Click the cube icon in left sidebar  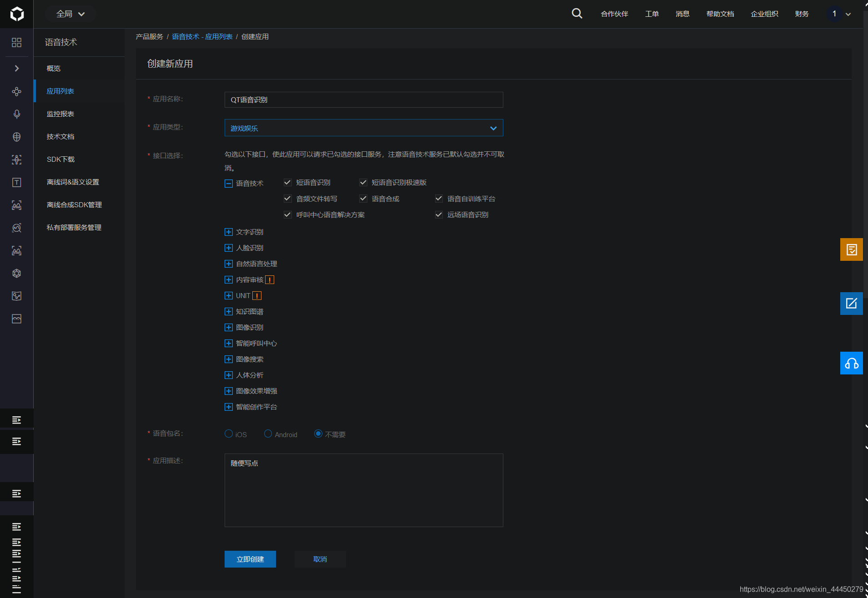click(x=17, y=273)
